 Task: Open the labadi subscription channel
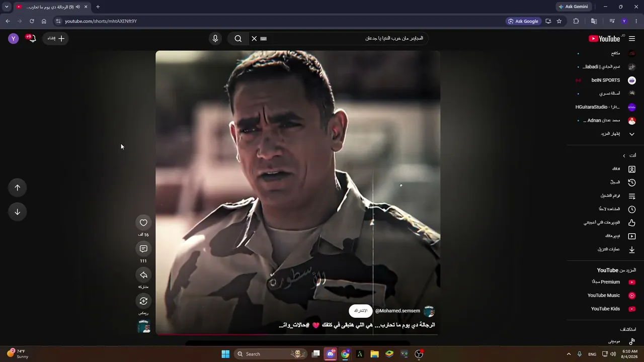click(606, 67)
